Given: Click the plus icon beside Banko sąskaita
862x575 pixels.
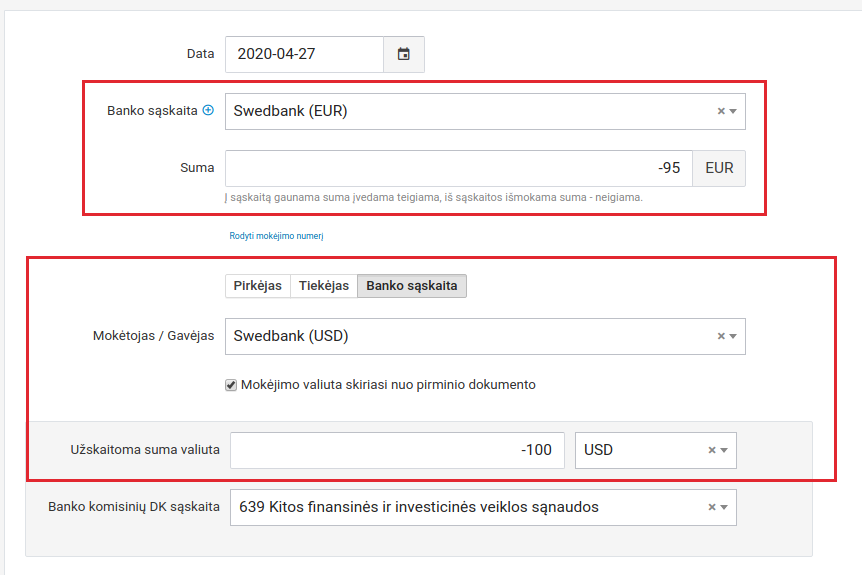Looking at the screenshot, I should click(x=208, y=111).
